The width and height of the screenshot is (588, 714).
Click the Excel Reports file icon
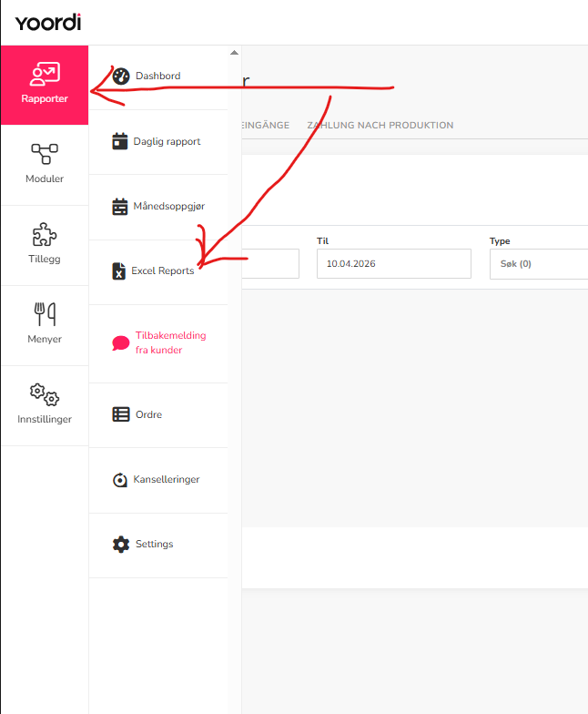118,271
